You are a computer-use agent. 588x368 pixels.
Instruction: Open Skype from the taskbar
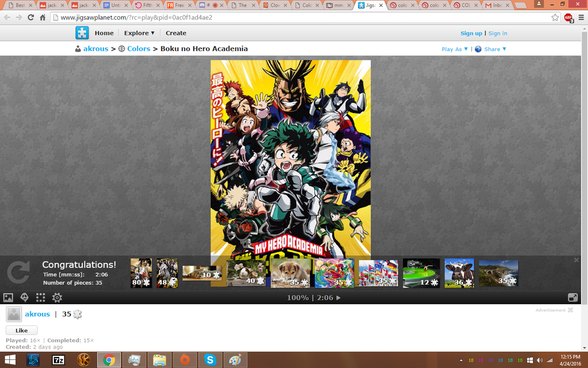click(x=210, y=360)
